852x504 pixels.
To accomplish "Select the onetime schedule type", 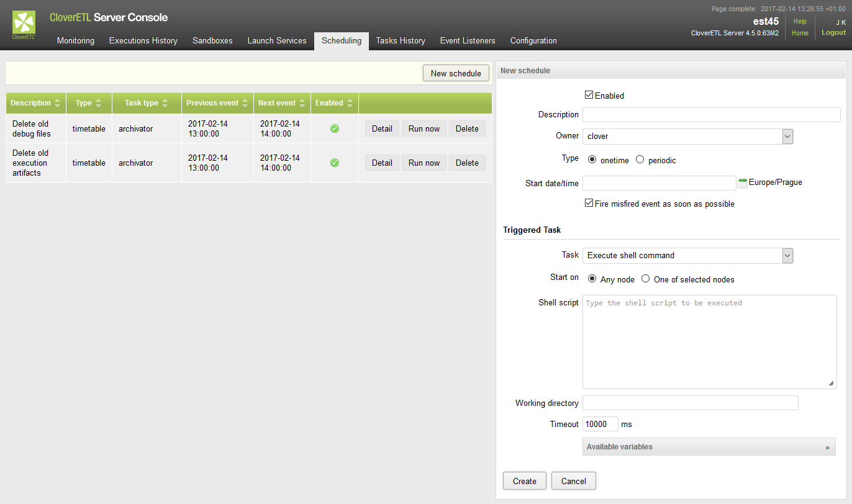I will click(592, 160).
